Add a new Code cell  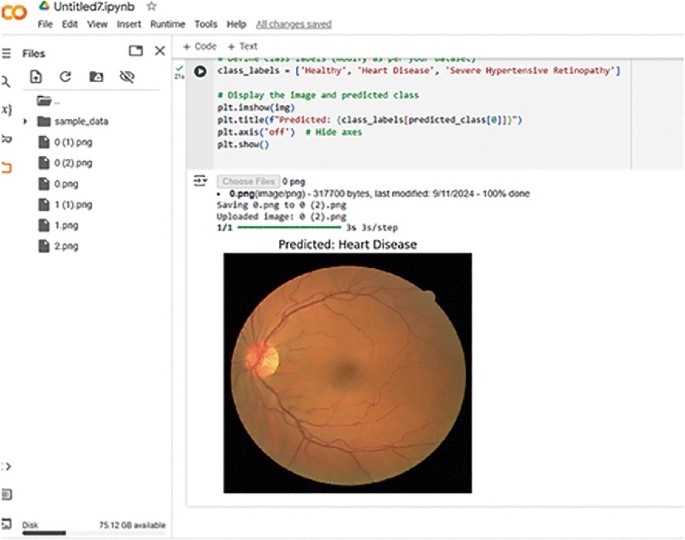[x=200, y=46]
